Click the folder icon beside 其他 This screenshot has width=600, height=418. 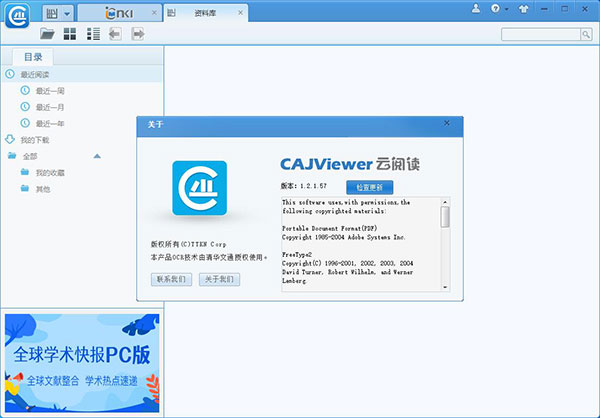pos(25,188)
